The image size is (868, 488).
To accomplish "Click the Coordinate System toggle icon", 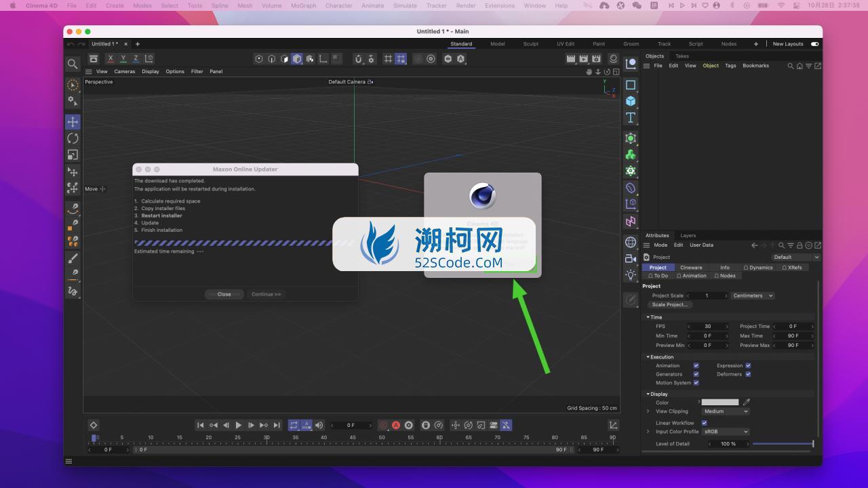I will [x=149, y=59].
